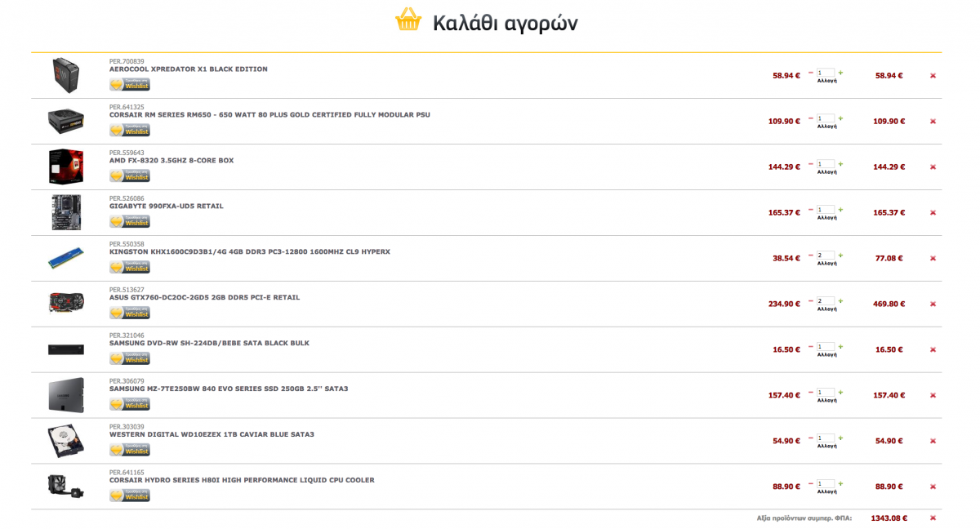980x529 pixels.
Task: Open Corsair H80i cooler thumbnail
Action: [65, 486]
